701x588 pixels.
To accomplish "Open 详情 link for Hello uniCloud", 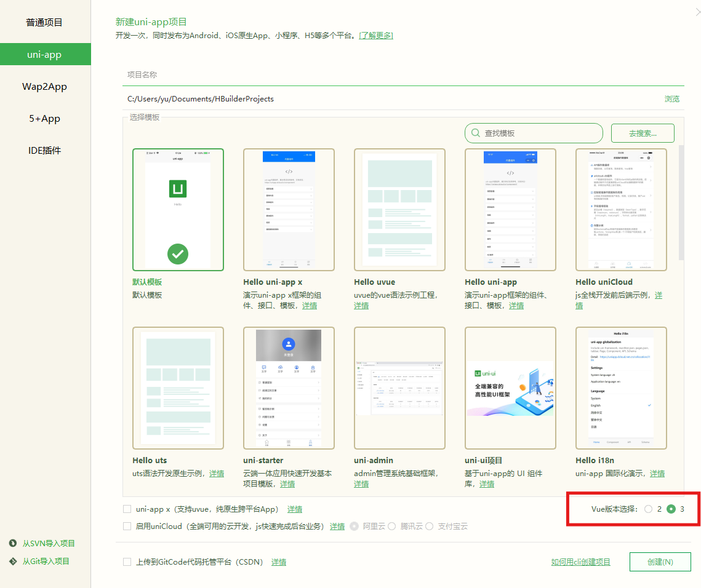I will [659, 295].
